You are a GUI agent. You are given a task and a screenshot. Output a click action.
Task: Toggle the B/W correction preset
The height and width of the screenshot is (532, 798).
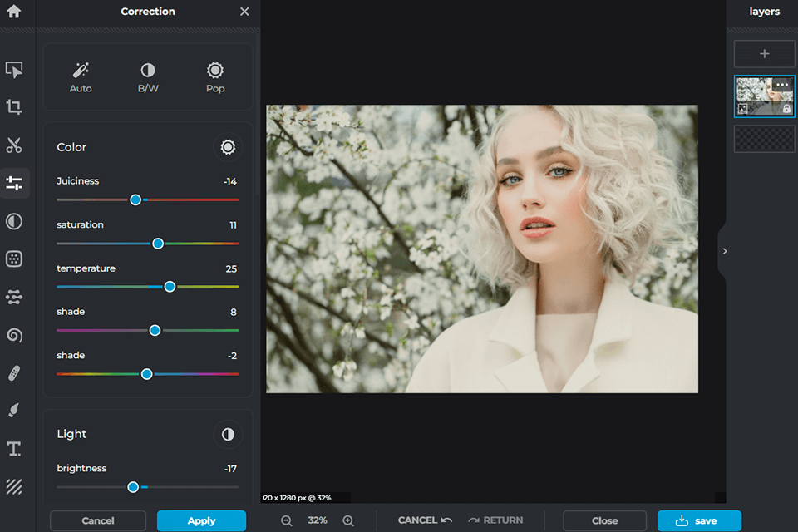pyautogui.click(x=148, y=77)
